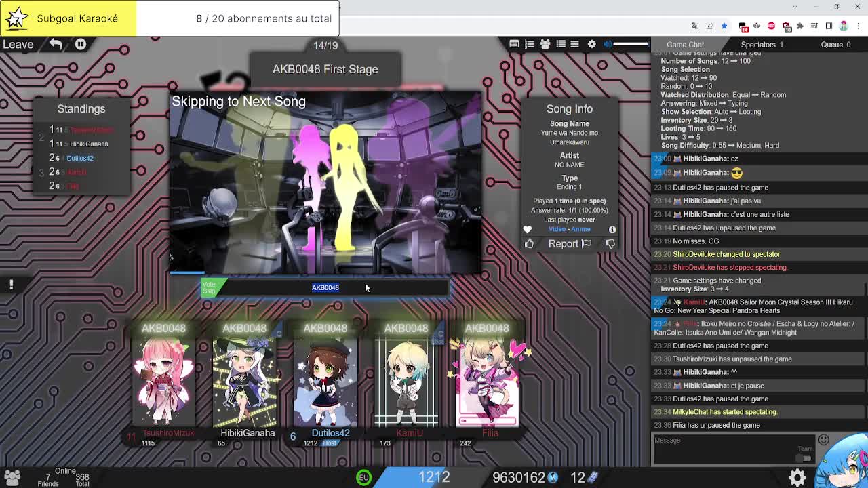Pause the game with the pause icon
The image size is (868, 488).
pos(80,44)
